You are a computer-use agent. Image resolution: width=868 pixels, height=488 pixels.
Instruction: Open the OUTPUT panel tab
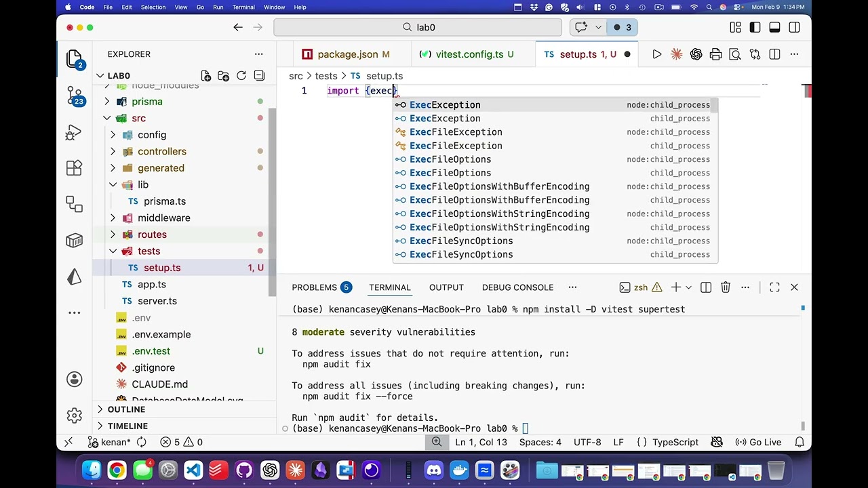446,287
